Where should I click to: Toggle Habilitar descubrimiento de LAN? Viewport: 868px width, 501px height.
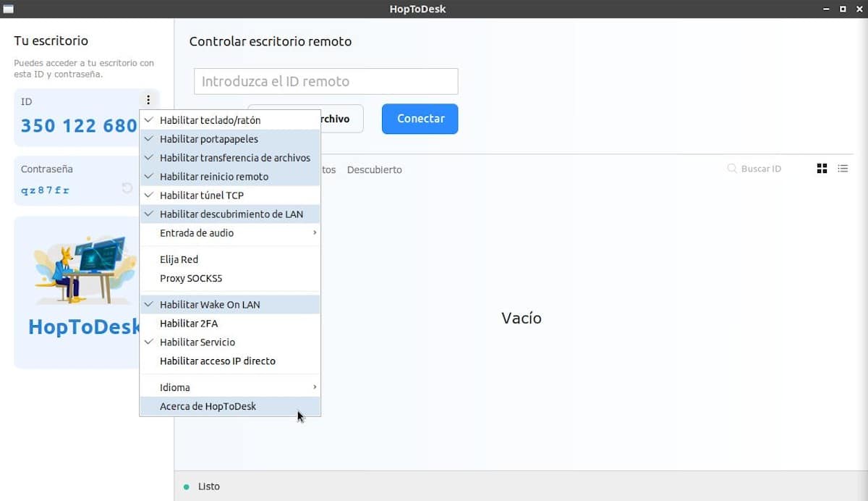click(230, 214)
